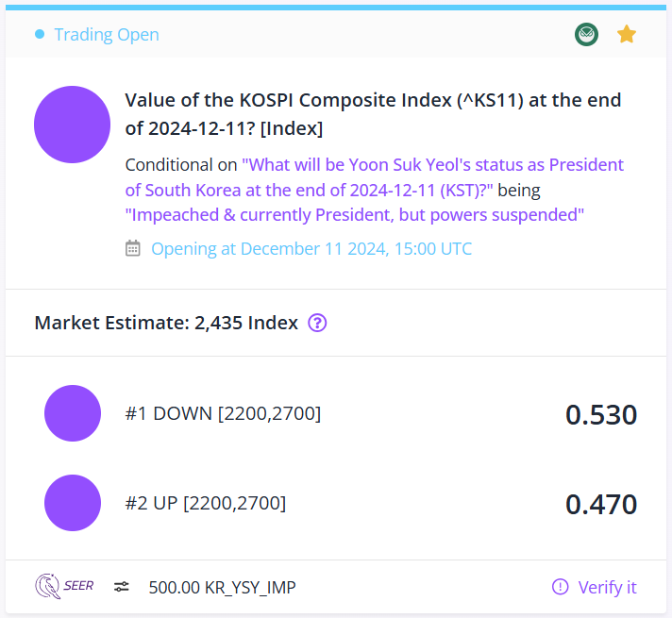Select the purple circle for #1 DOWN outcome

tap(73, 413)
